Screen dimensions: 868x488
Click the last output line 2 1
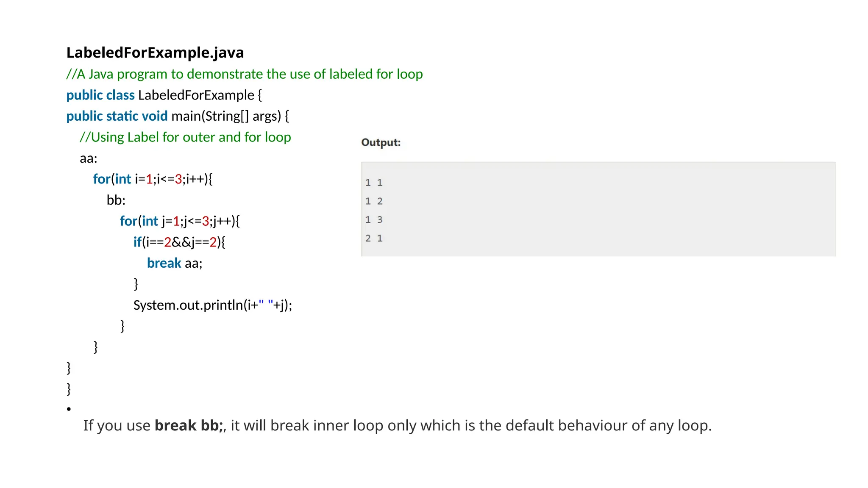tap(374, 238)
